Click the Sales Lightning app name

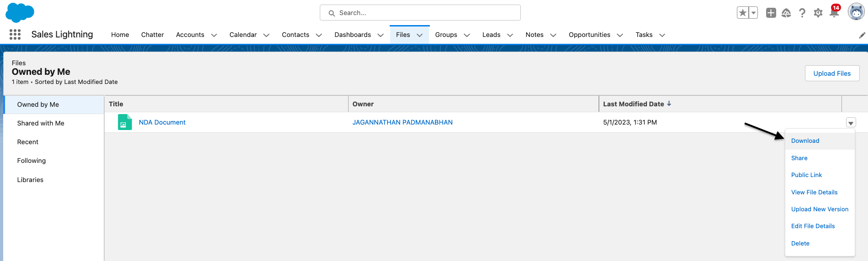62,34
